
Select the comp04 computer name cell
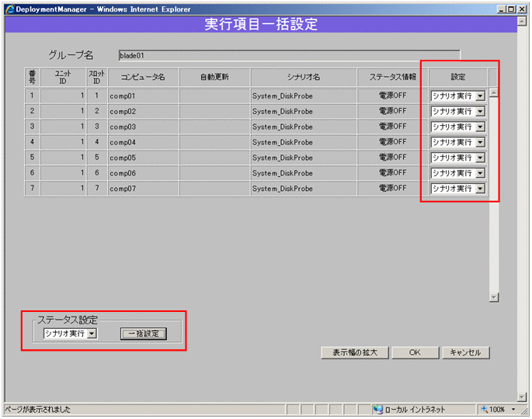(144, 142)
